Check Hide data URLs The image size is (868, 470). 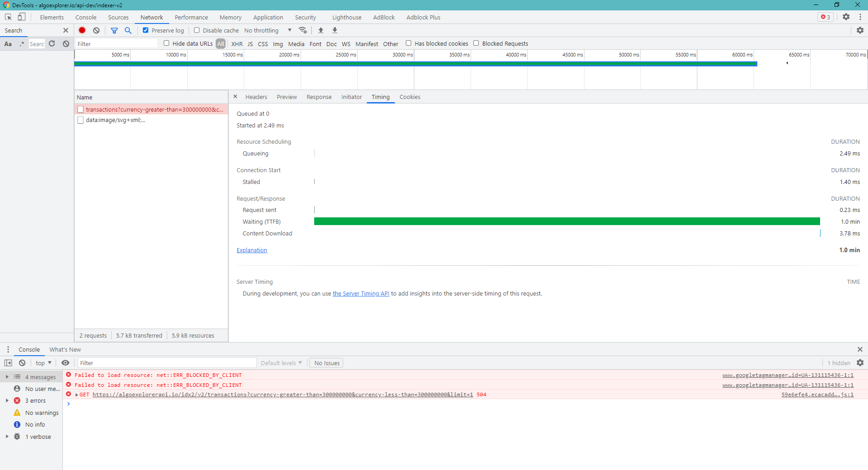point(166,43)
